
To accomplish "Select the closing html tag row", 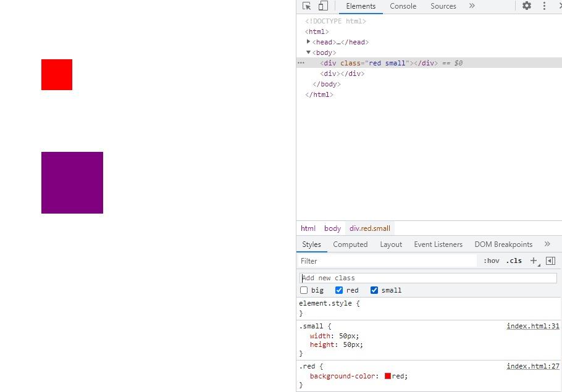I will tap(319, 94).
